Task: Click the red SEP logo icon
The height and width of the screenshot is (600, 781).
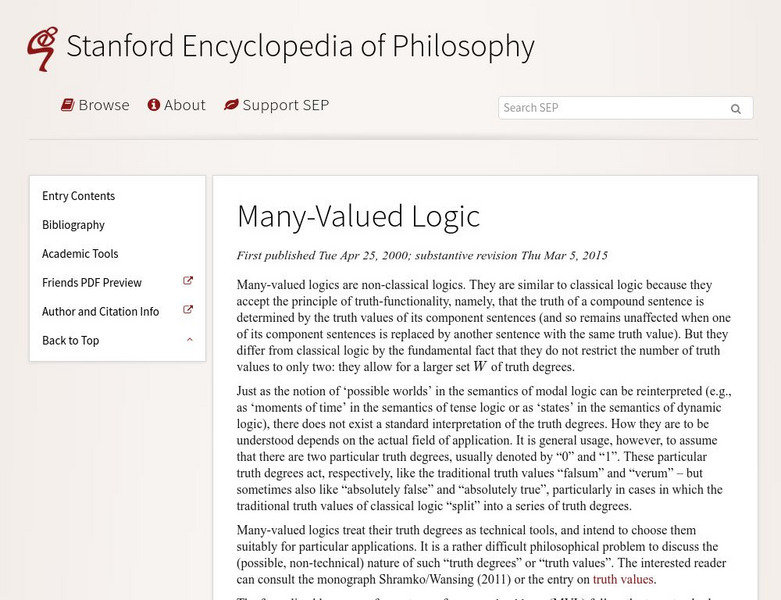Action: click(x=41, y=48)
